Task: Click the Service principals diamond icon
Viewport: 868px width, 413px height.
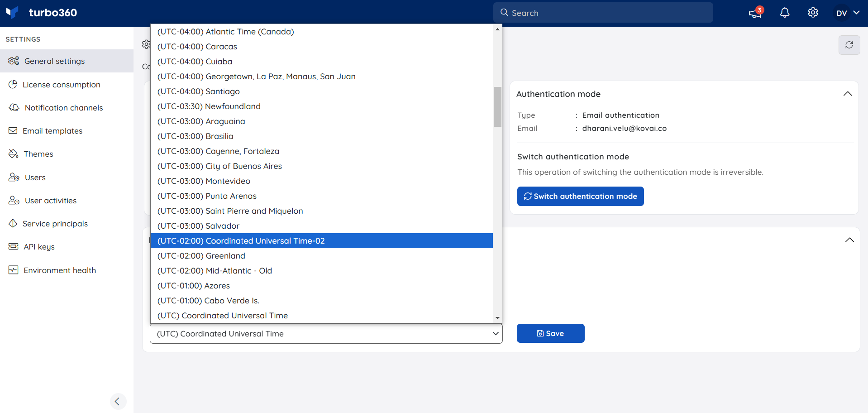Action: (13, 223)
